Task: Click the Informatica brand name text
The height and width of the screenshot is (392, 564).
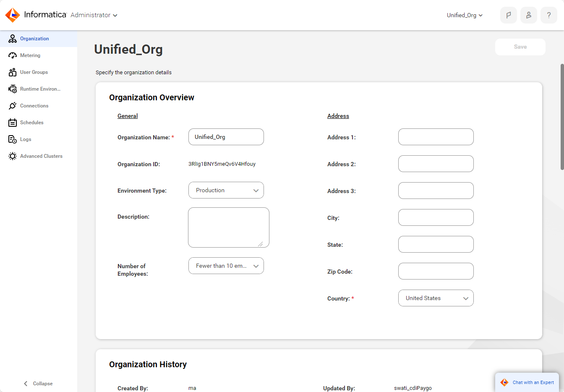Action: coord(45,15)
